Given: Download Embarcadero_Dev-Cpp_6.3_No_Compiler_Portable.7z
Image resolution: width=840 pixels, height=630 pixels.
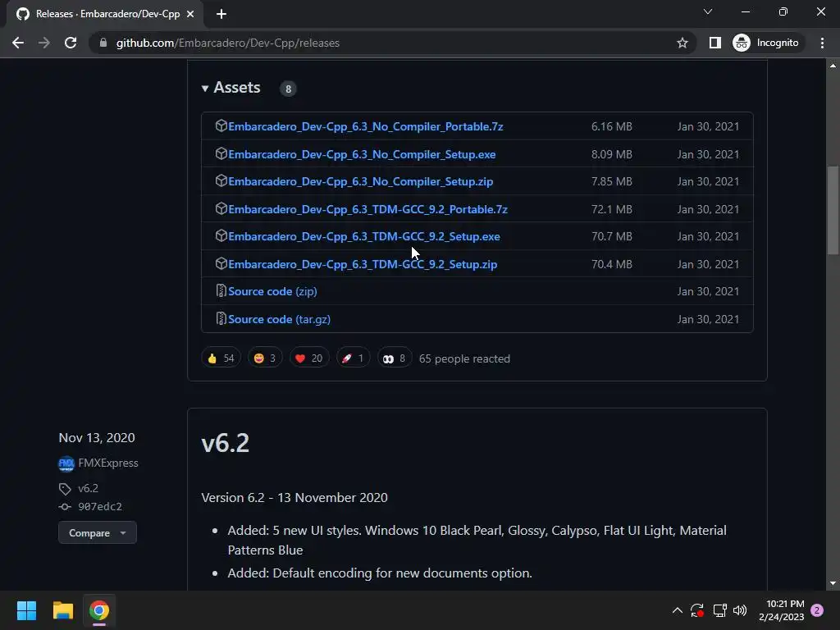Looking at the screenshot, I should click(365, 126).
